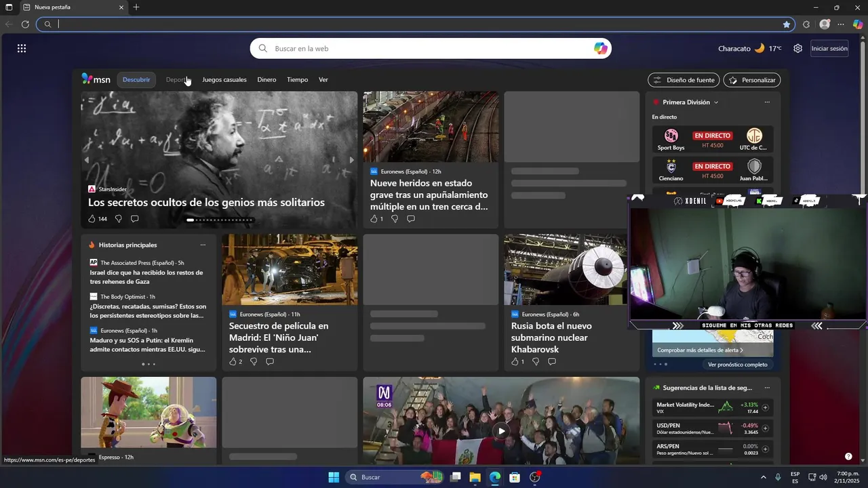
Task: Add USD/PEN to watchlist
Action: [x=766, y=429]
